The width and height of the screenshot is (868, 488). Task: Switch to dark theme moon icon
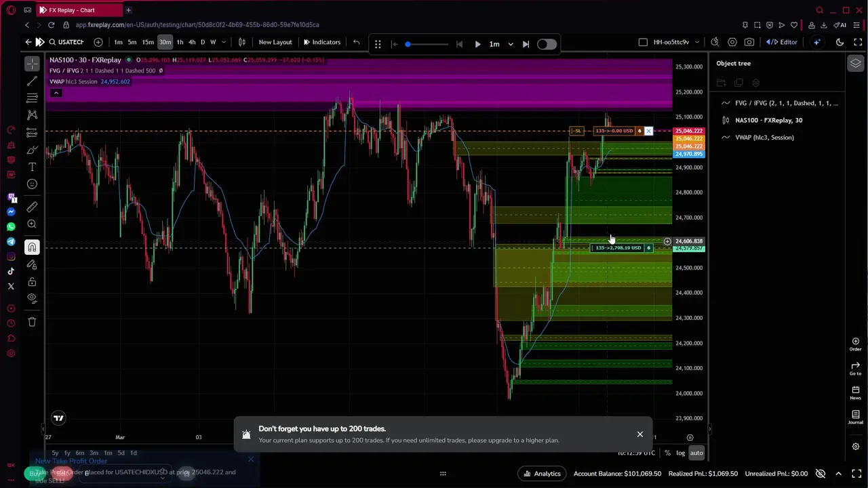tap(840, 42)
